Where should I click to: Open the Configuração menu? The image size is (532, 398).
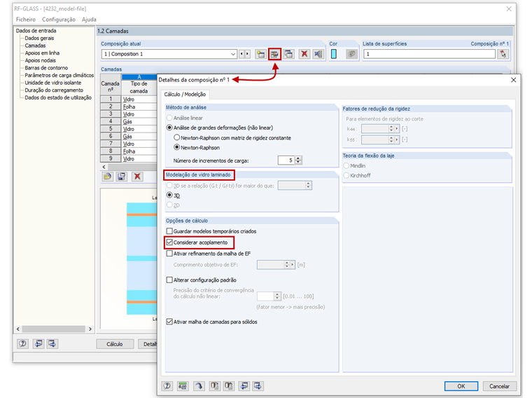tap(59, 20)
